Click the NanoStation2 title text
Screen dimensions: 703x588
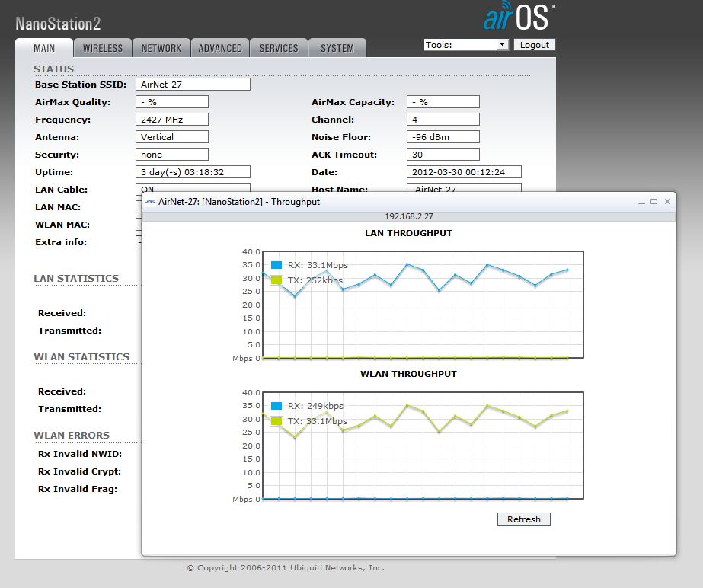click(59, 24)
